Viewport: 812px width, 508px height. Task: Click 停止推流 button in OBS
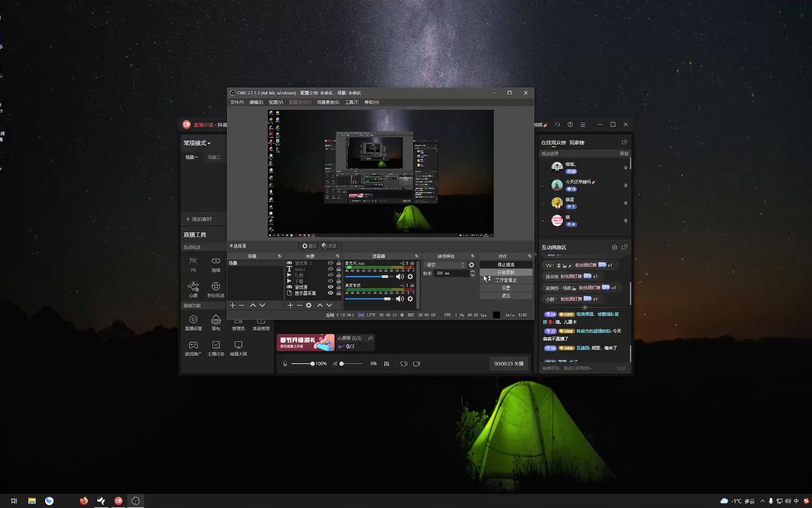506,265
